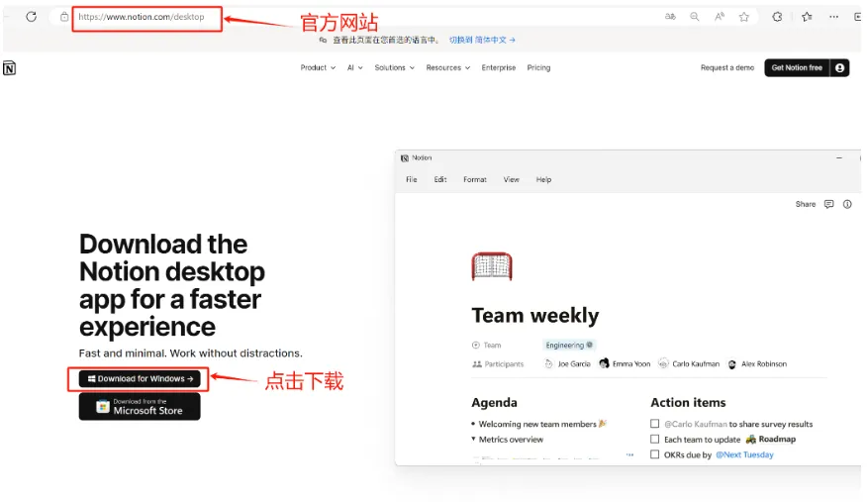Add this page to favorites with the star icon
Image resolution: width=868 pixels, height=502 pixels.
coord(744,17)
